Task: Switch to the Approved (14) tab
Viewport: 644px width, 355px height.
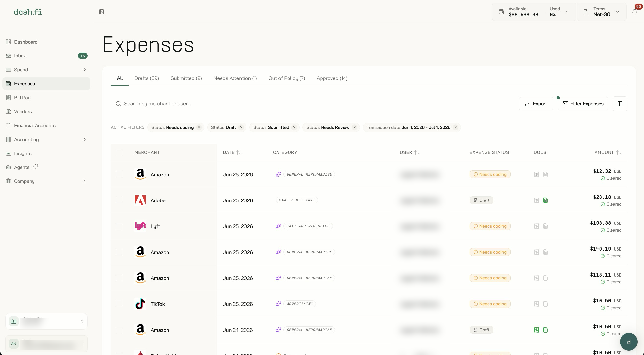Action: [332, 78]
